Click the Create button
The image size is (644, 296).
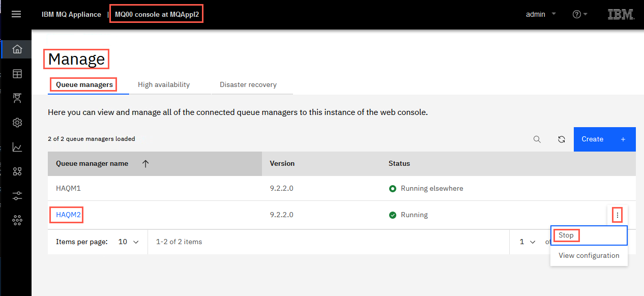pos(605,139)
